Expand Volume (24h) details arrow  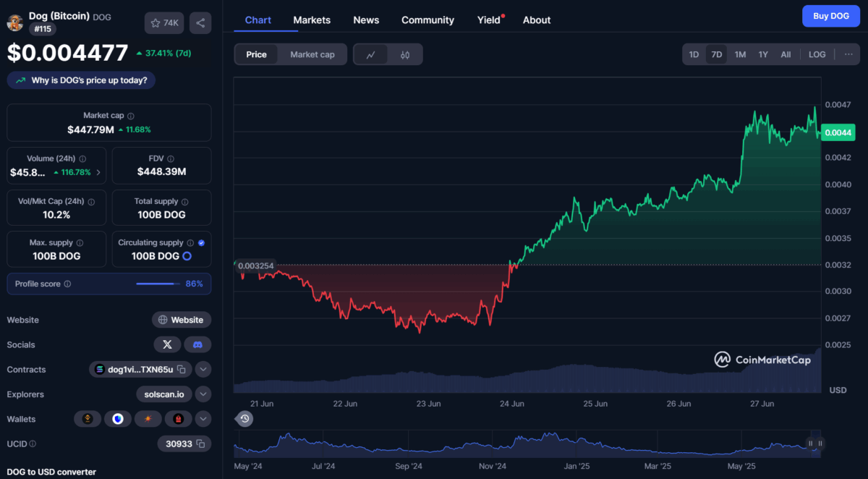[x=98, y=173]
